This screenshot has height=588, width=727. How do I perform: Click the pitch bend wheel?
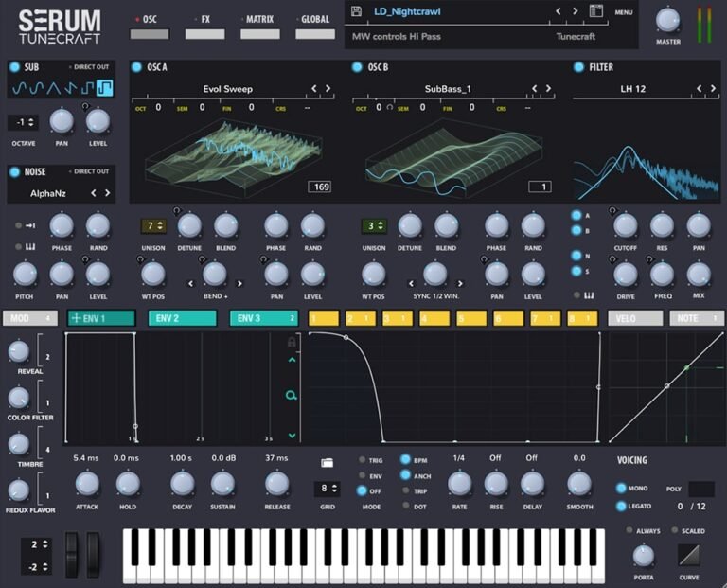(x=72, y=555)
